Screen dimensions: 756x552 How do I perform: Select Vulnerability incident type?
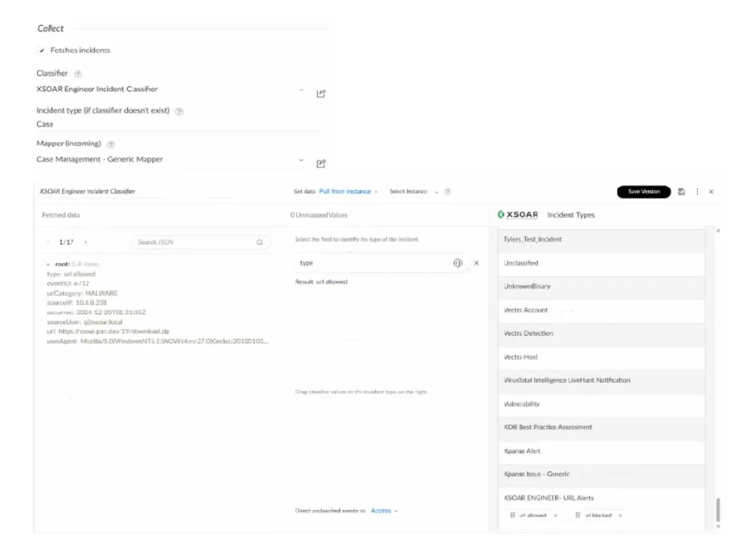[x=602, y=404]
